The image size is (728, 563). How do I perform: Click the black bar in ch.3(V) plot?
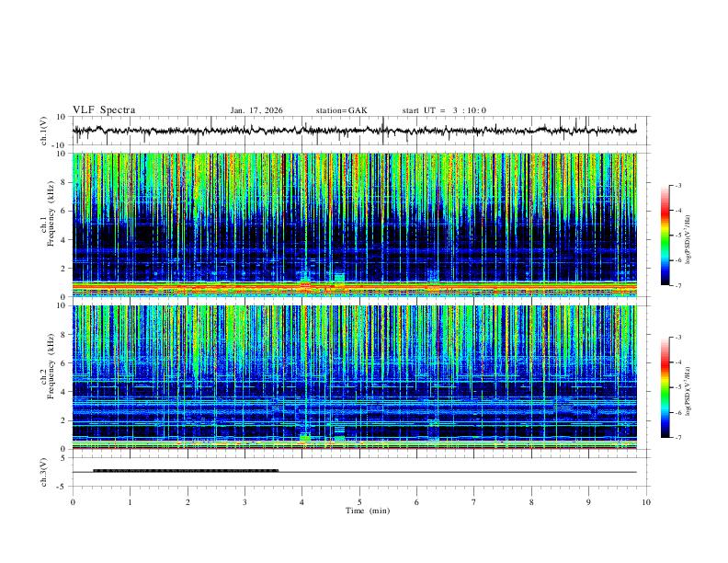click(x=186, y=471)
